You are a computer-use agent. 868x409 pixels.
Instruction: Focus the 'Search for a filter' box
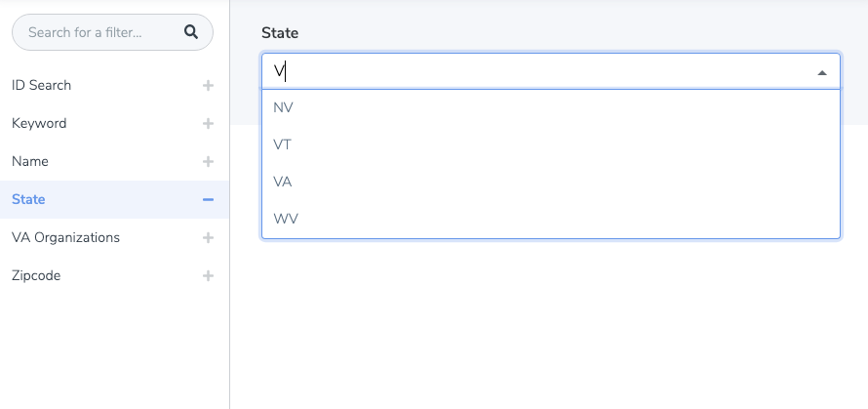(x=98, y=32)
